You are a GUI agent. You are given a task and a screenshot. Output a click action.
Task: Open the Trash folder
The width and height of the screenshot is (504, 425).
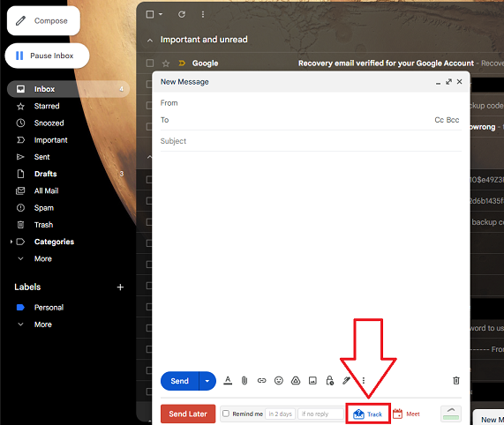[x=43, y=225]
